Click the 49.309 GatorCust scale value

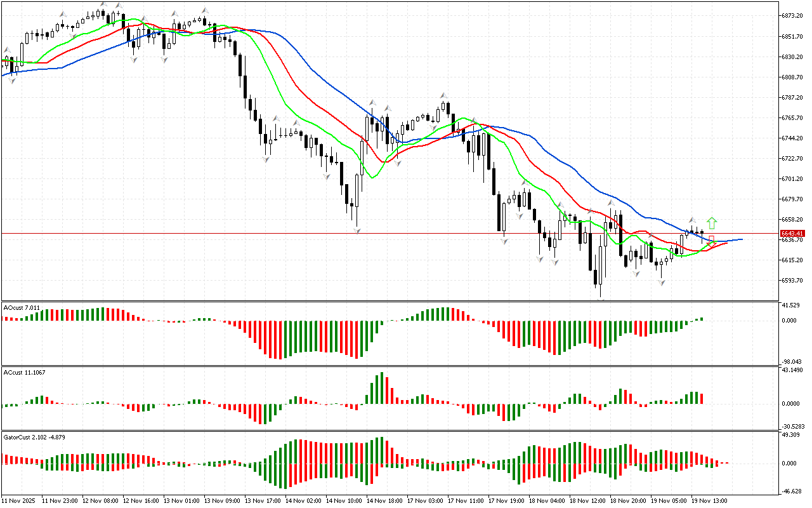coord(792,435)
